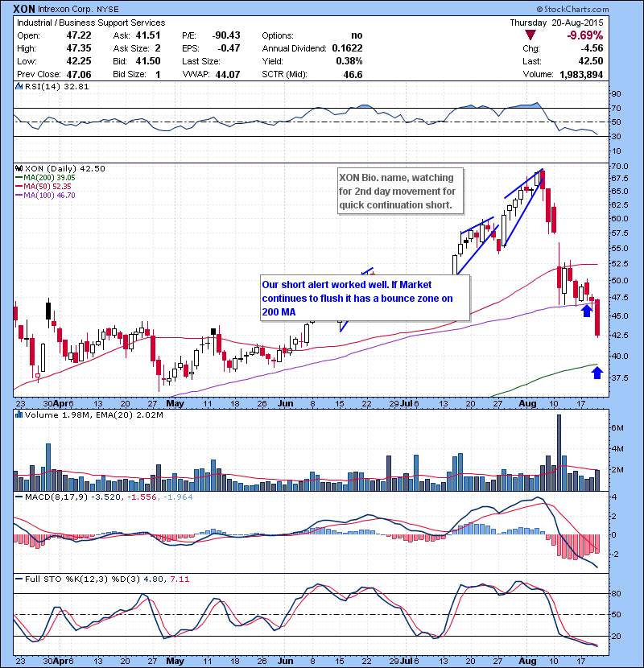
Task: Click the P/E value -90.43
Action: click(x=226, y=35)
